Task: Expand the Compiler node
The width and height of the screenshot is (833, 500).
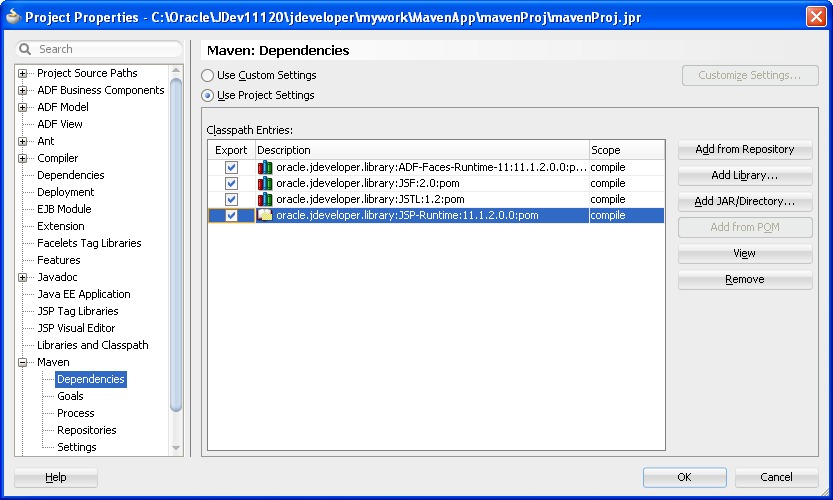Action: [22, 158]
